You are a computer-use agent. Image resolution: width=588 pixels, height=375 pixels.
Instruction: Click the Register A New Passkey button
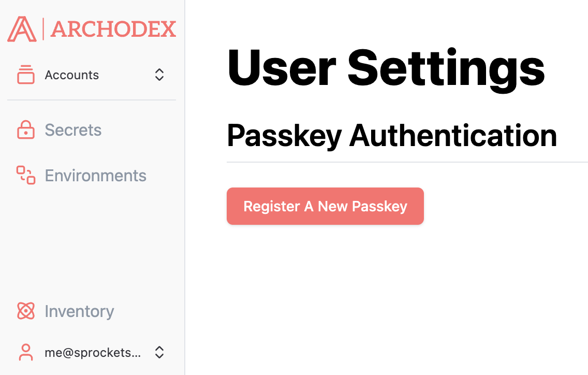325,206
